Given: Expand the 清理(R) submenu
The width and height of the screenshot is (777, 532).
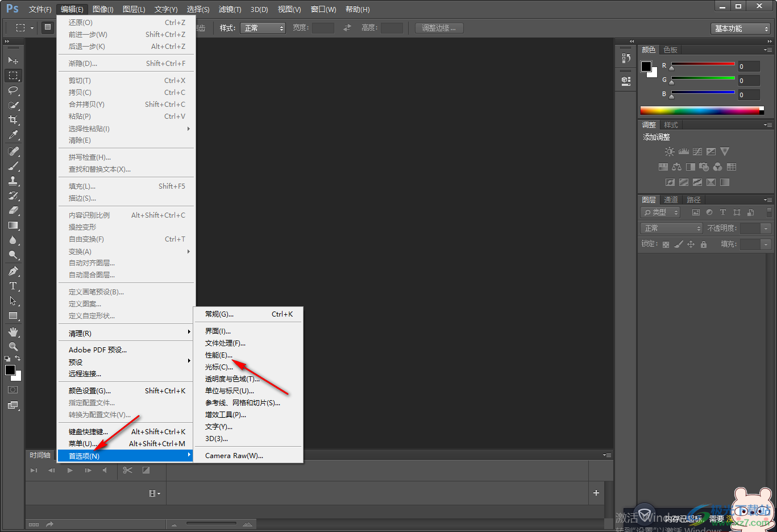Looking at the screenshot, I should click(126, 333).
